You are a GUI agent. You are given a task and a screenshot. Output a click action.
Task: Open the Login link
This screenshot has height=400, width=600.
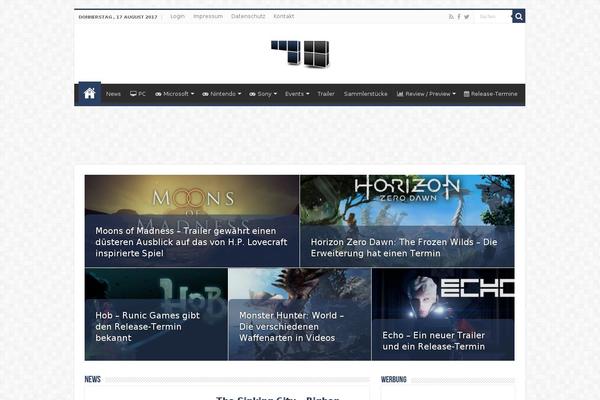pos(178,16)
